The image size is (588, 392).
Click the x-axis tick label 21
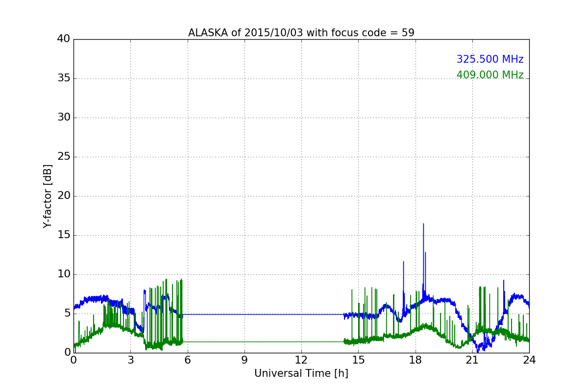tap(472, 360)
